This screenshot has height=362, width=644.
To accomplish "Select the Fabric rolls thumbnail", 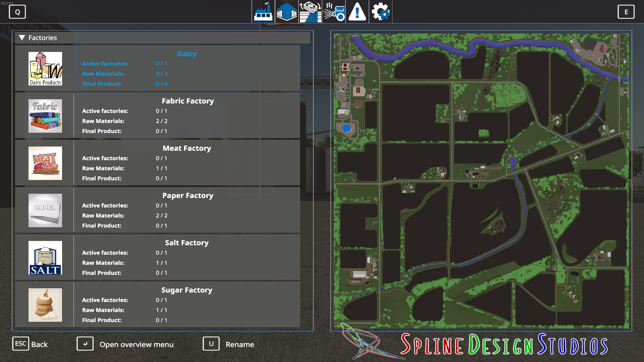I will [45, 116].
